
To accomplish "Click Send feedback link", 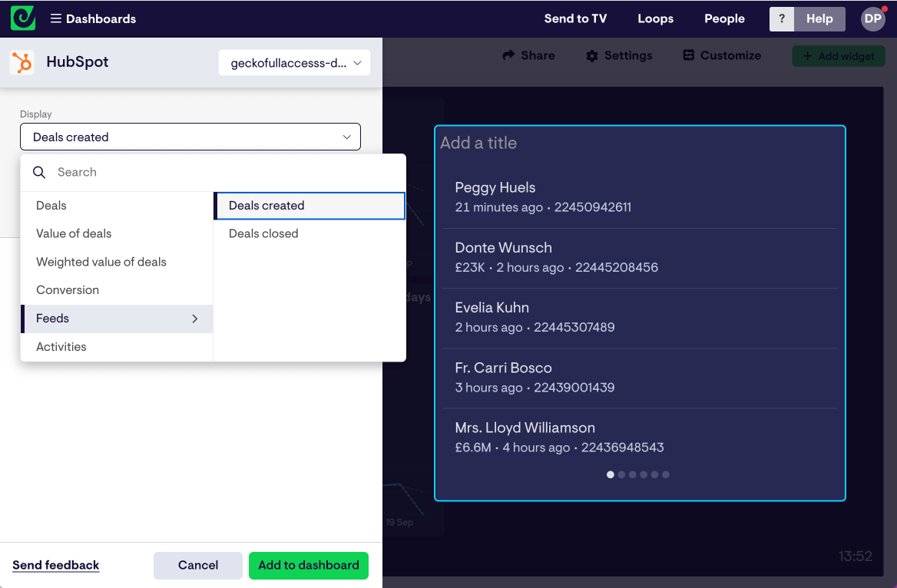I will (55, 565).
